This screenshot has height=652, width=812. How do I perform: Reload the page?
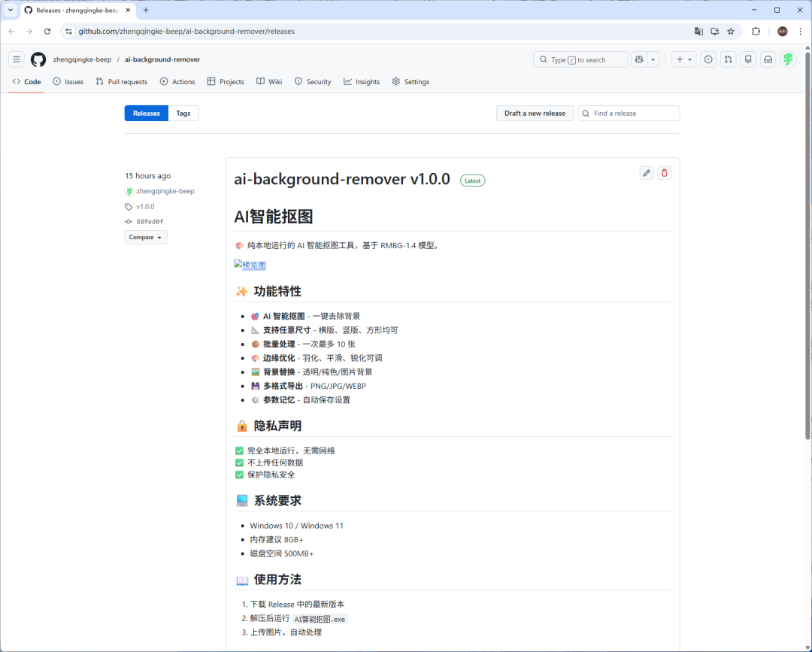(x=47, y=32)
